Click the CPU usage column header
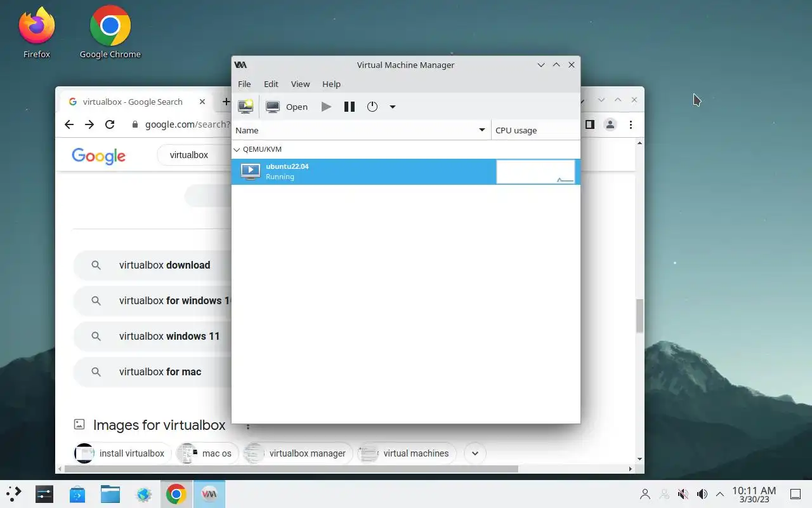 pyautogui.click(x=535, y=130)
